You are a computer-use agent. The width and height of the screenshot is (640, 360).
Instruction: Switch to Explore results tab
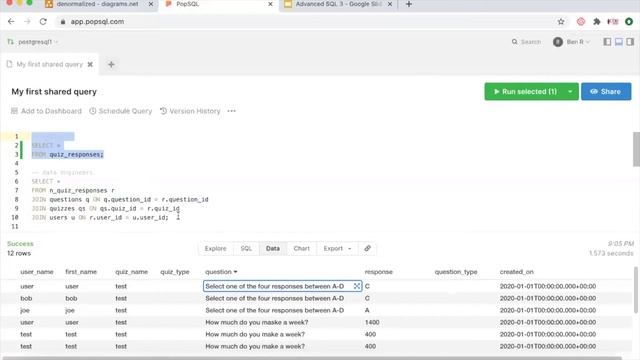[x=216, y=249]
